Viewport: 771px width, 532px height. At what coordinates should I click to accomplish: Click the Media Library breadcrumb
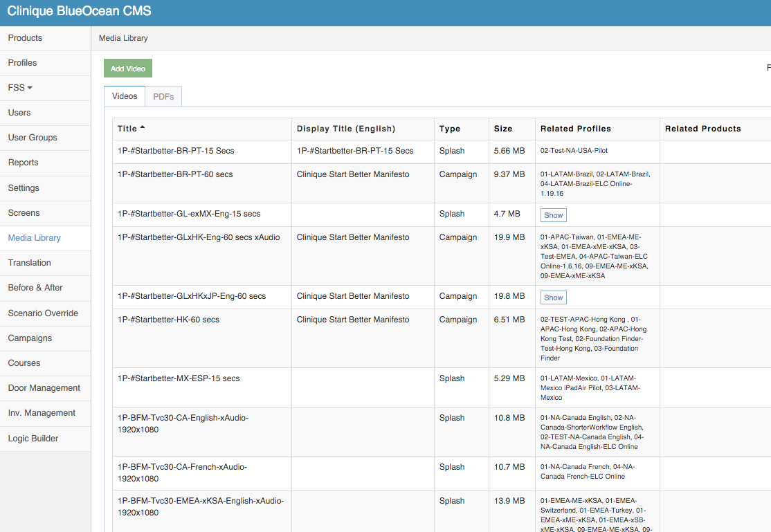coord(123,38)
